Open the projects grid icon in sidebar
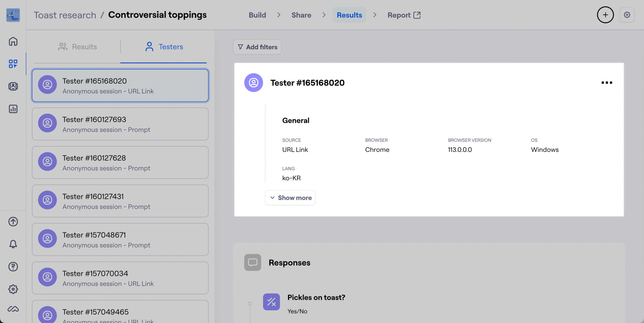644x323 pixels. (13, 64)
